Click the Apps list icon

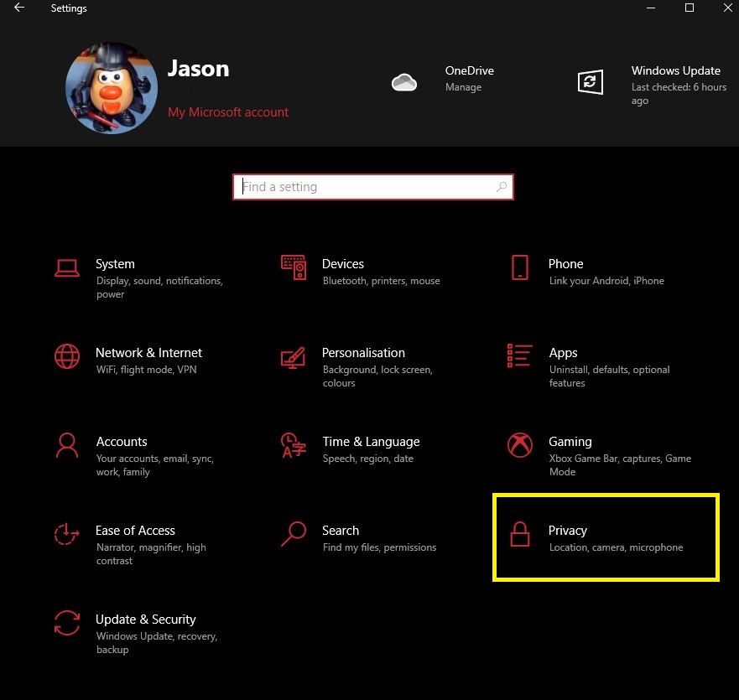pos(519,355)
